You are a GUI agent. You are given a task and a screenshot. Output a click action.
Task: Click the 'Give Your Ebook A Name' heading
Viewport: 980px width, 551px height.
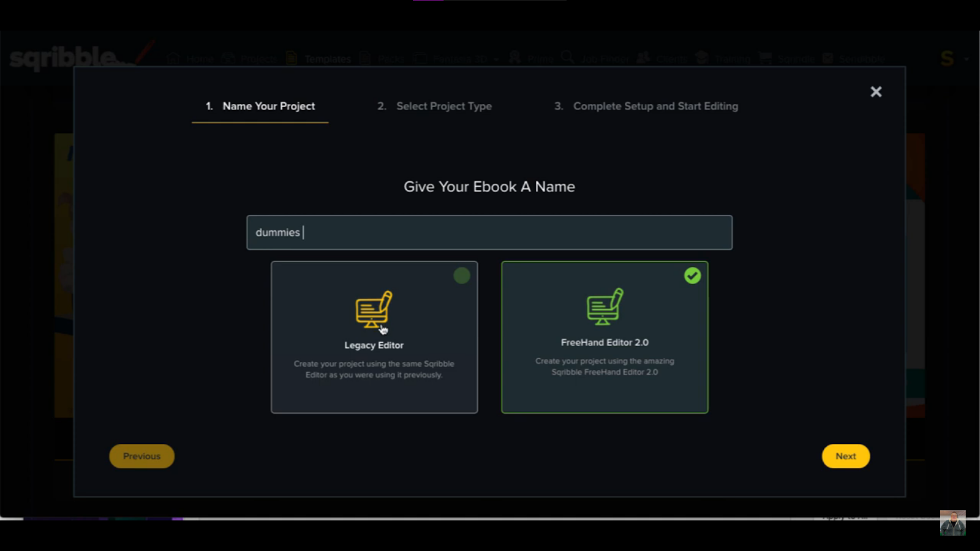(x=489, y=187)
